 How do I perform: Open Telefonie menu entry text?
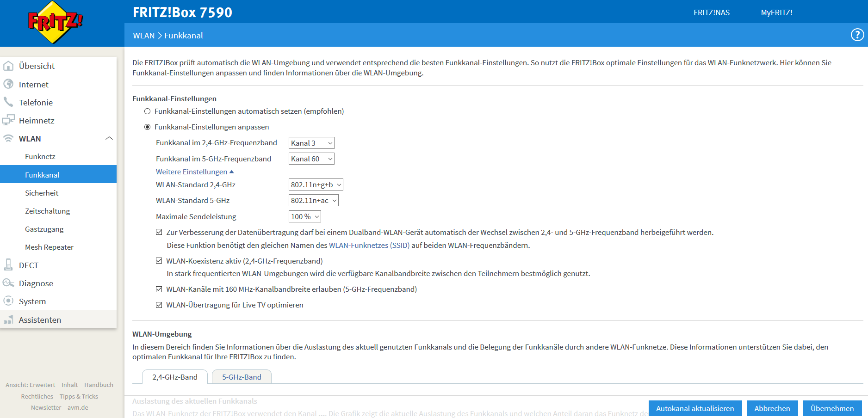point(36,102)
